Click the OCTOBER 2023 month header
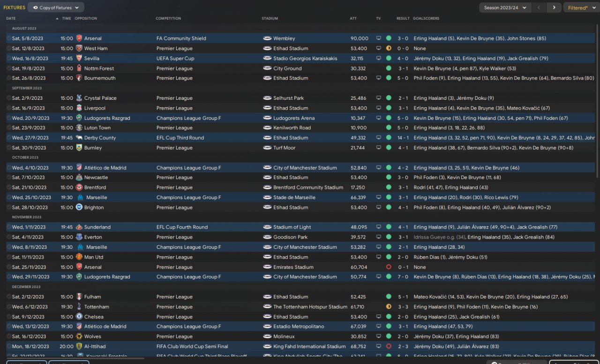 pos(25,158)
